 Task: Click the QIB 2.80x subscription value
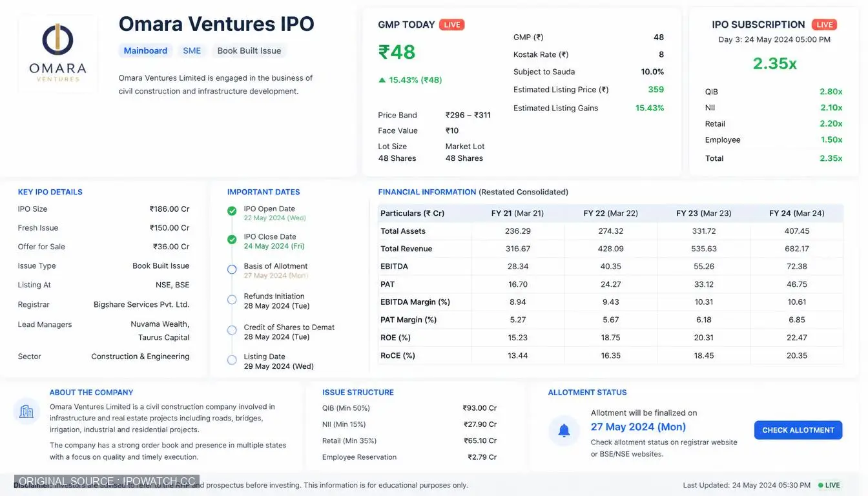(x=831, y=92)
